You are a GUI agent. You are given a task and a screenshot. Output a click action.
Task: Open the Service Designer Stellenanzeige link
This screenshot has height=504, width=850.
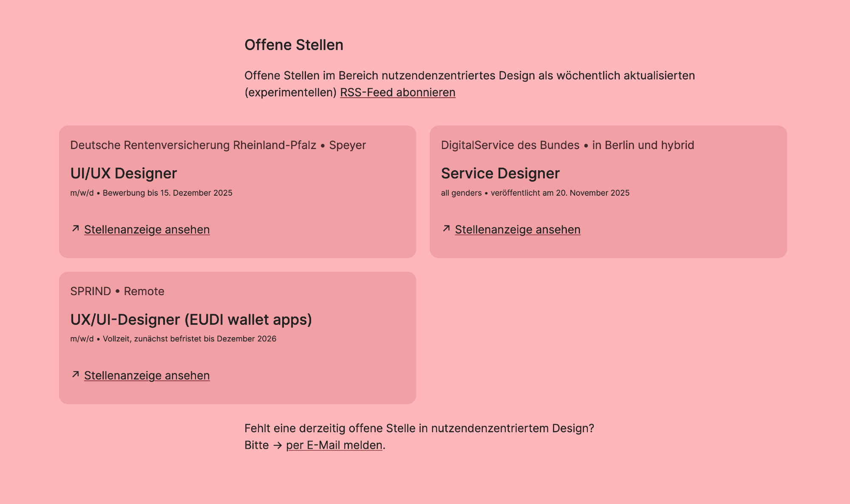pos(517,230)
